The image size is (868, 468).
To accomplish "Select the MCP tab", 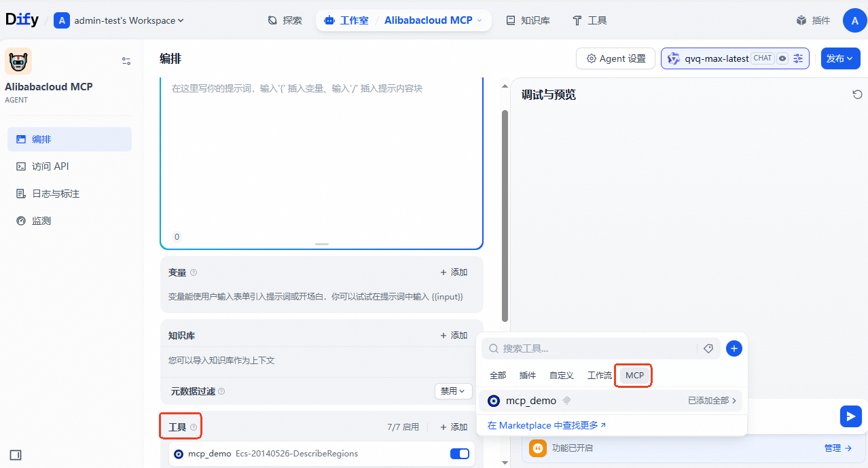I will (634, 376).
